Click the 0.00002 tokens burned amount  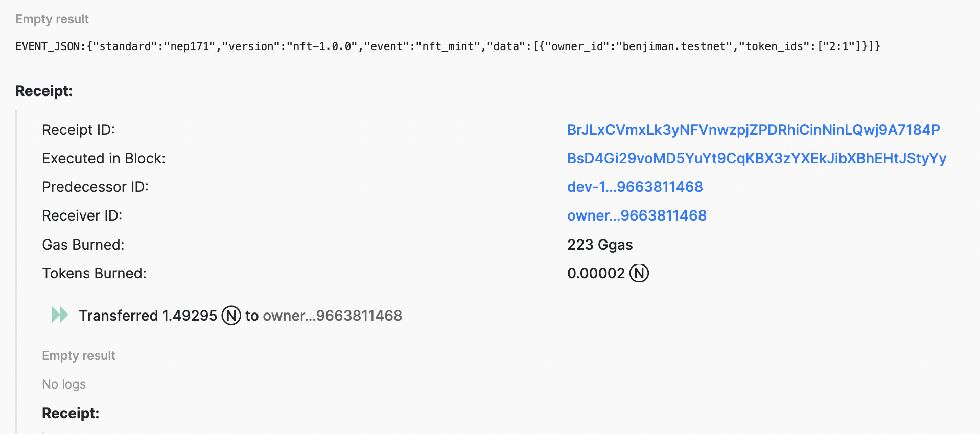point(596,273)
